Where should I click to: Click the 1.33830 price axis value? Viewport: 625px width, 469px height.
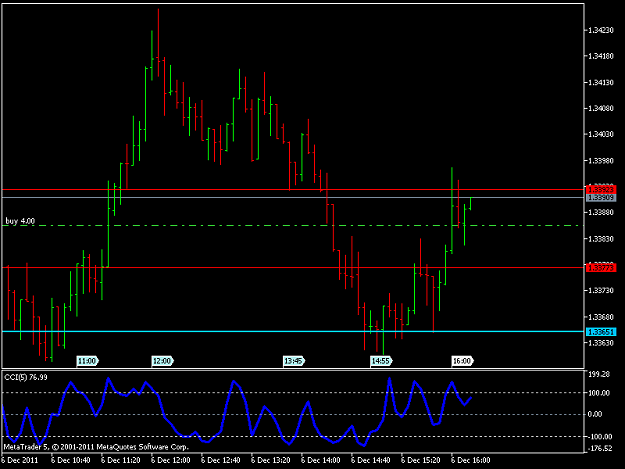pos(601,239)
